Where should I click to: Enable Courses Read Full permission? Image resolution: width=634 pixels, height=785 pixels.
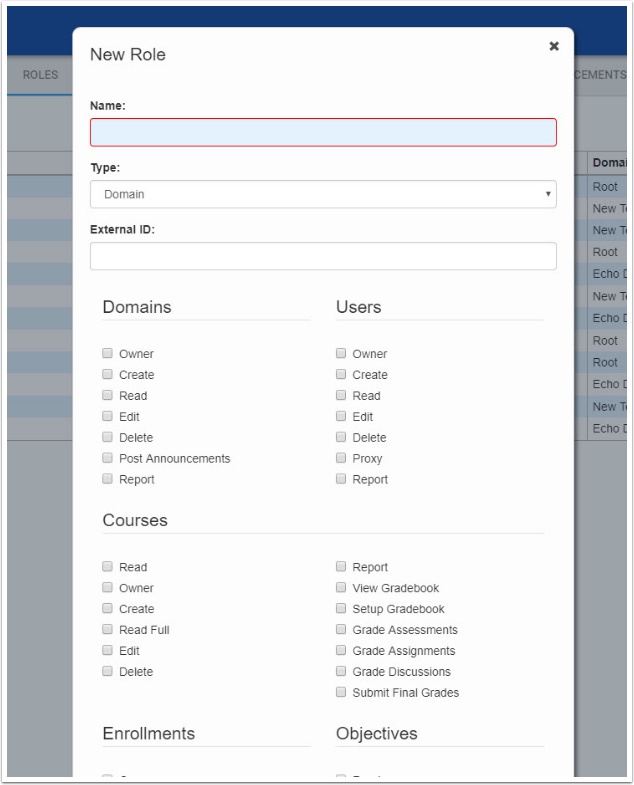click(107, 629)
